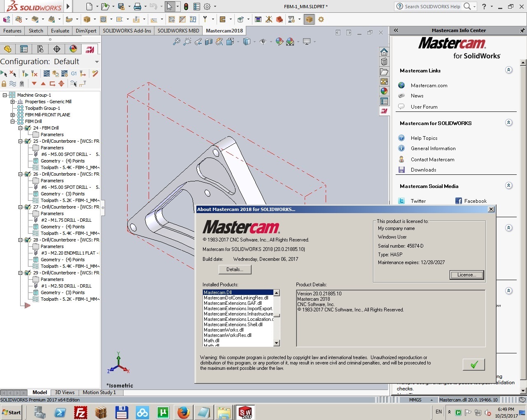Click the Zoom to Fit icon
527x420 pixels.
point(177,42)
